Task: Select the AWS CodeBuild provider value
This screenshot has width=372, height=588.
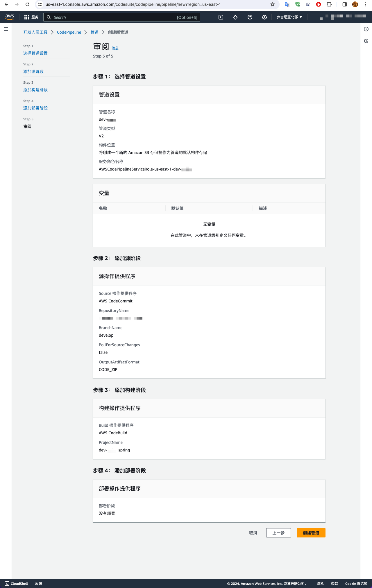Action: point(113,433)
